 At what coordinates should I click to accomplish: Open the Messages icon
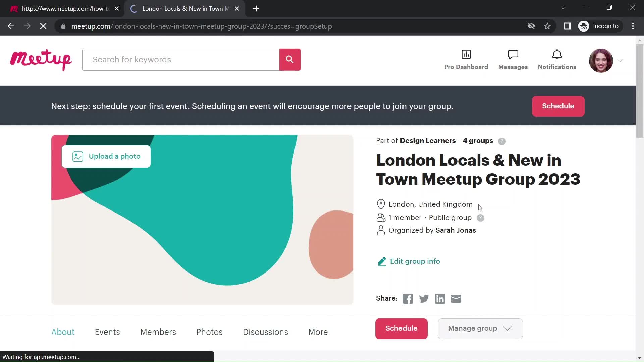click(513, 60)
